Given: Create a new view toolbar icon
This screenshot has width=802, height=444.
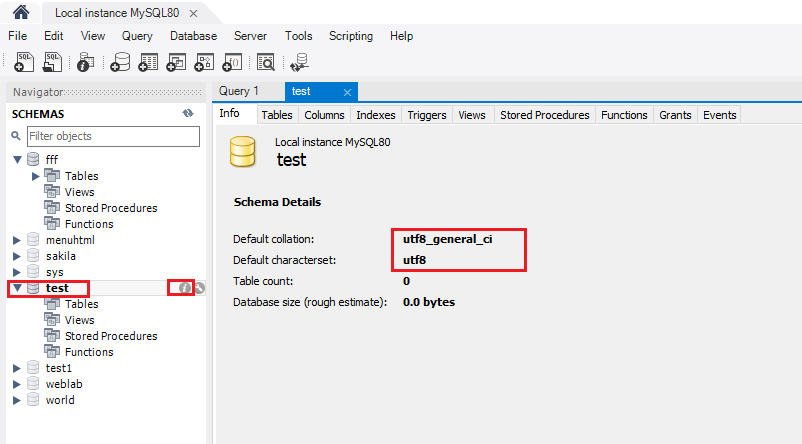Looking at the screenshot, I should coord(176,62).
